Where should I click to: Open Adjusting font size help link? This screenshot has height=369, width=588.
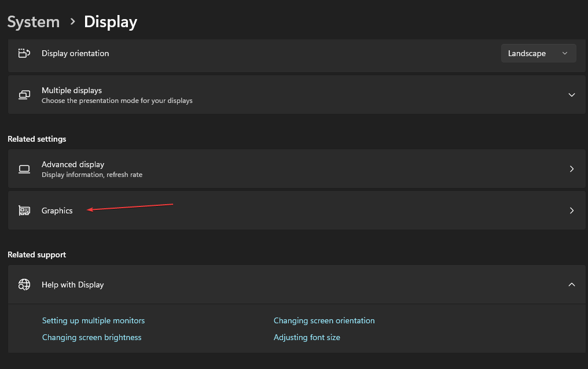(x=307, y=337)
